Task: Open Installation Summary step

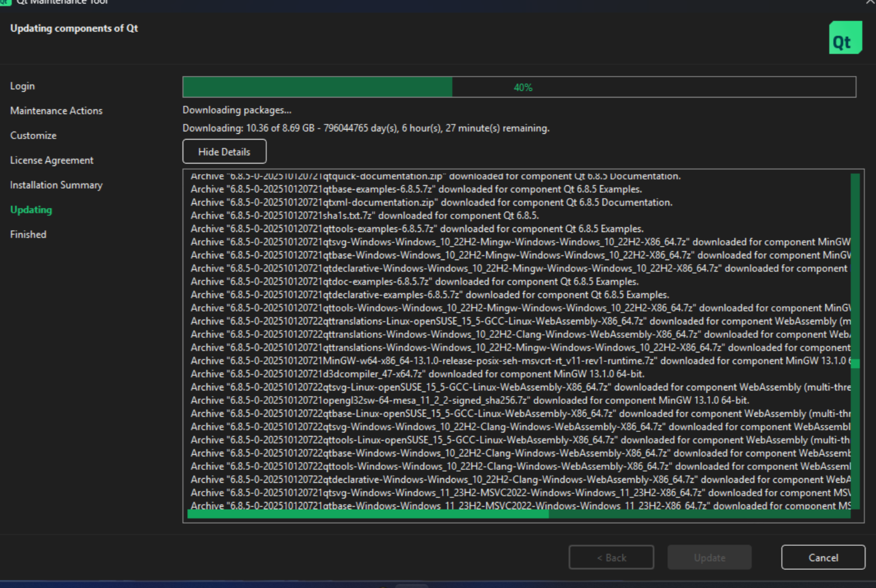Action: (56, 185)
